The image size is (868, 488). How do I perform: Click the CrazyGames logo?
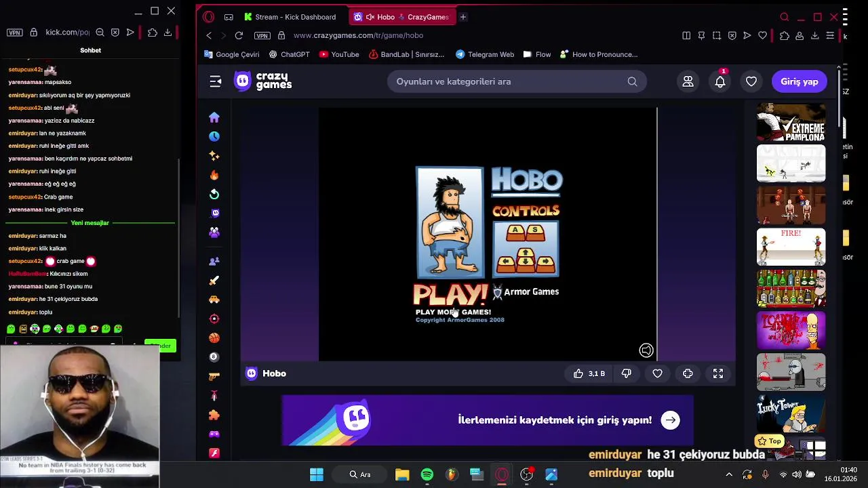coord(263,81)
